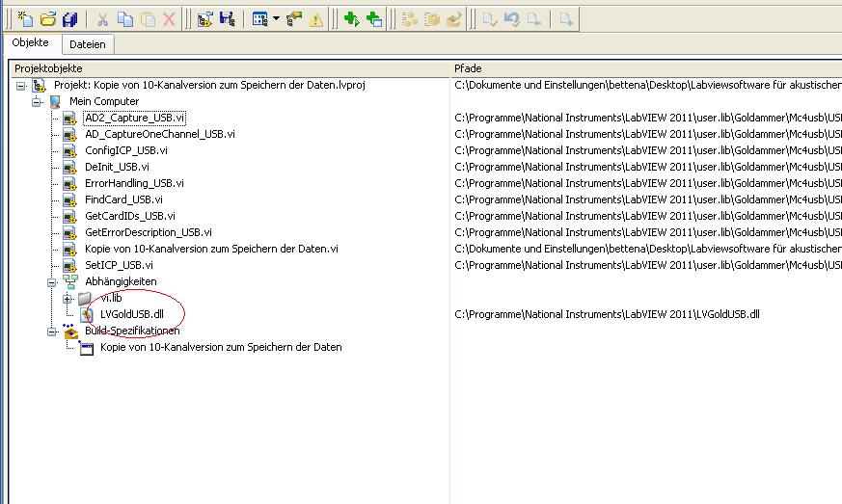The width and height of the screenshot is (842, 504).
Task: Click the Pfade column header
Action: (646, 68)
